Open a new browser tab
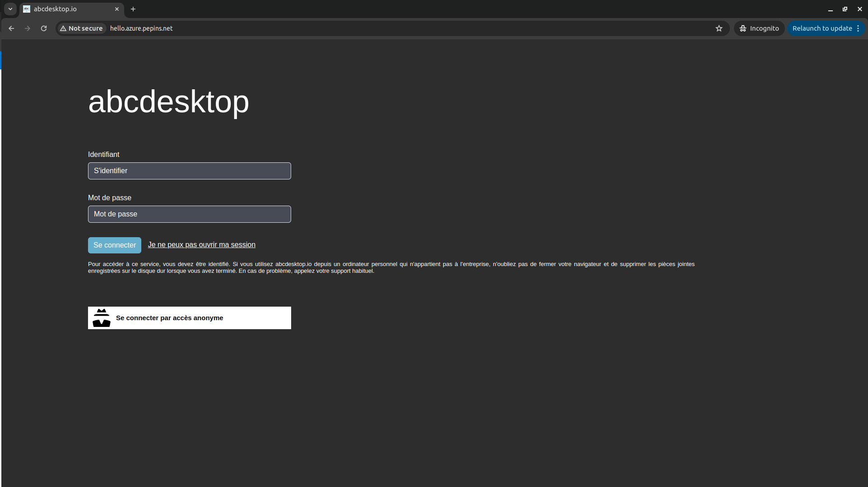Image resolution: width=868 pixels, height=487 pixels. click(x=133, y=9)
